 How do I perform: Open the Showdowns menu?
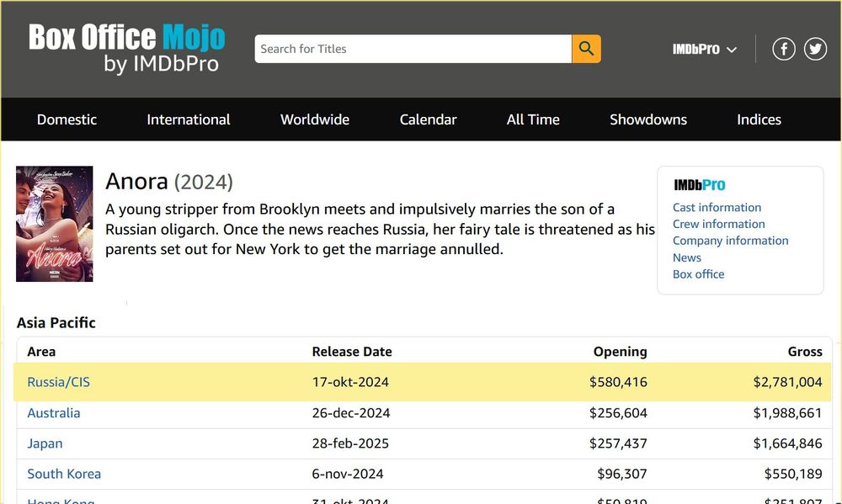[648, 119]
